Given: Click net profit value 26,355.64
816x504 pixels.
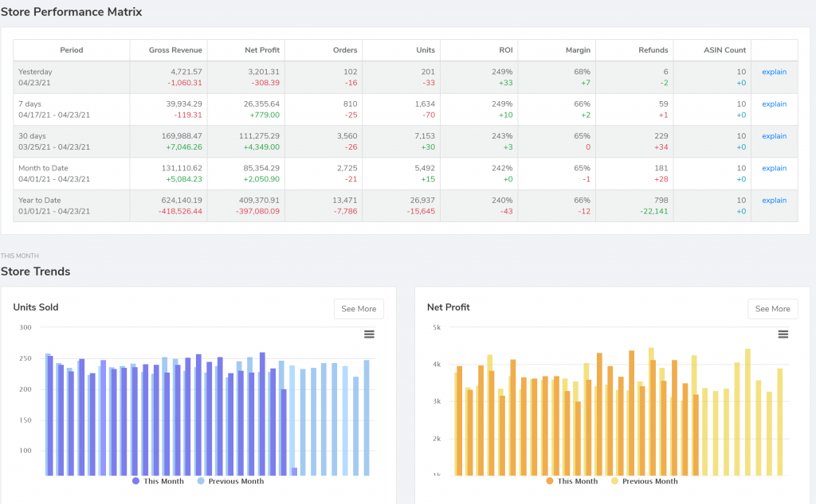Looking at the screenshot, I should (x=261, y=104).
